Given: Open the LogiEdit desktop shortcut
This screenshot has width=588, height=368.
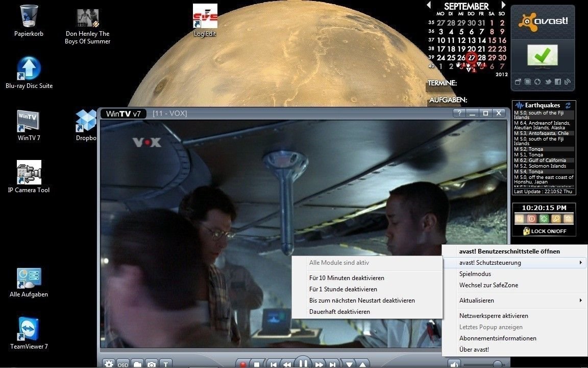Looking at the screenshot, I should tap(205, 20).
